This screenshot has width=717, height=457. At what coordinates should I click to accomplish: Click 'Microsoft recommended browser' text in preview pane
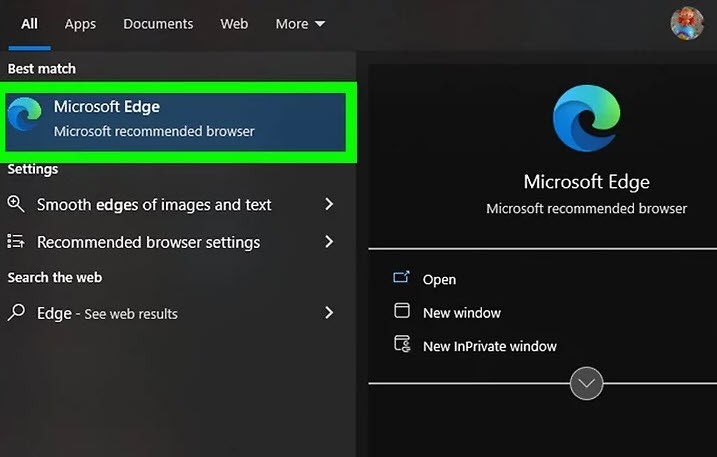(587, 209)
